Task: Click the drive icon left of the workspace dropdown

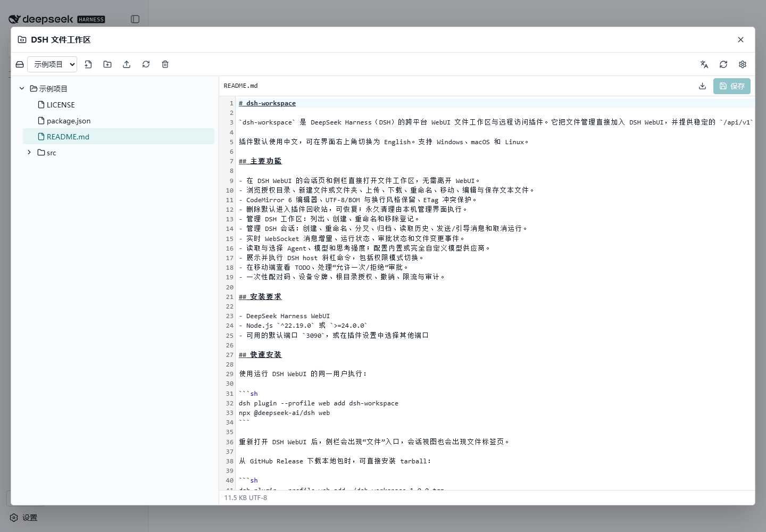Action: pyautogui.click(x=20, y=64)
